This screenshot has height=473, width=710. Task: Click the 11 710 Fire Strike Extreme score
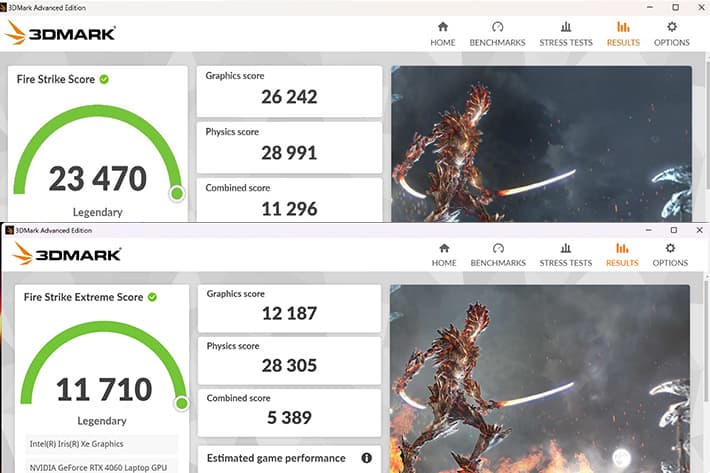[104, 389]
